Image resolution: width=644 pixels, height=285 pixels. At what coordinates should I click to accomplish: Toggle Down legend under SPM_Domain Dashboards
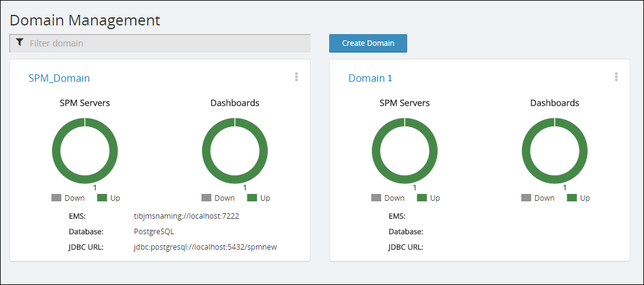[x=218, y=198]
